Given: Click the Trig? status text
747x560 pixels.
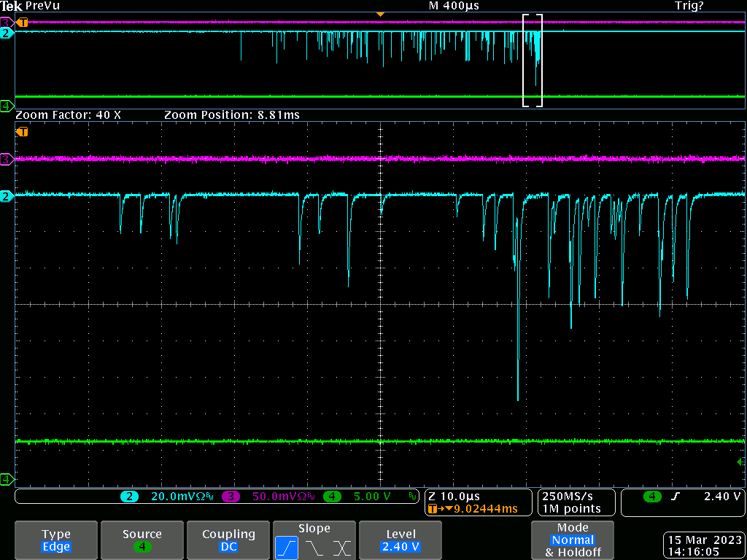Looking at the screenshot, I should coord(689,6).
